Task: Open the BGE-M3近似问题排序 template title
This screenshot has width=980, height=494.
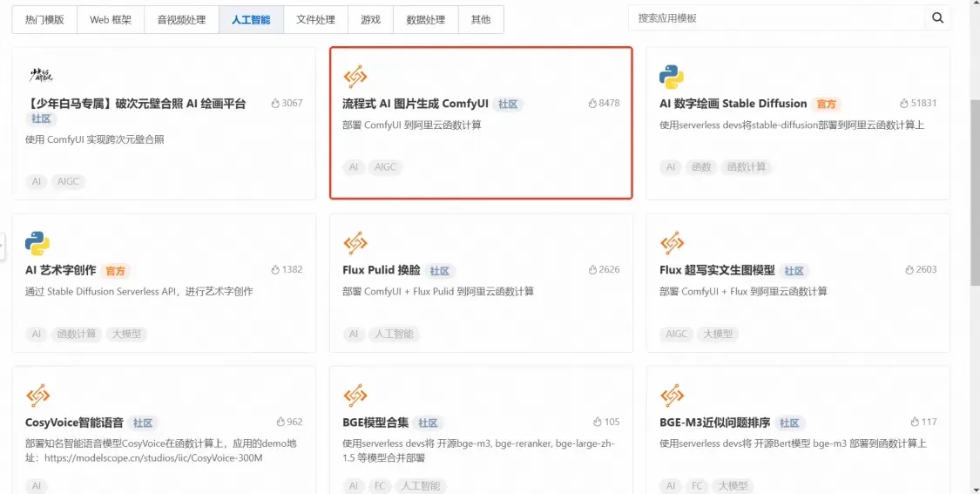Action: [x=715, y=422]
